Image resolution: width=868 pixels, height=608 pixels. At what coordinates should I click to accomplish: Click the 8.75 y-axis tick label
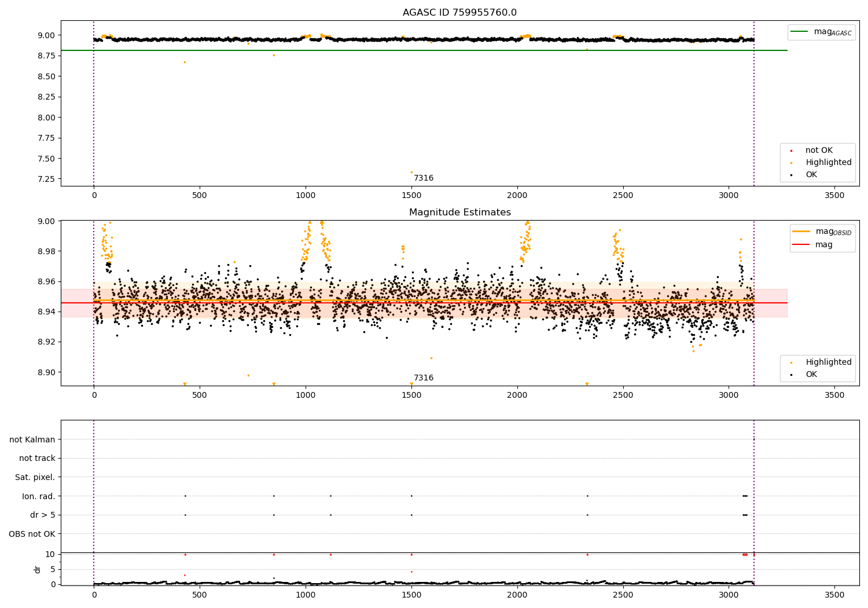(x=46, y=56)
